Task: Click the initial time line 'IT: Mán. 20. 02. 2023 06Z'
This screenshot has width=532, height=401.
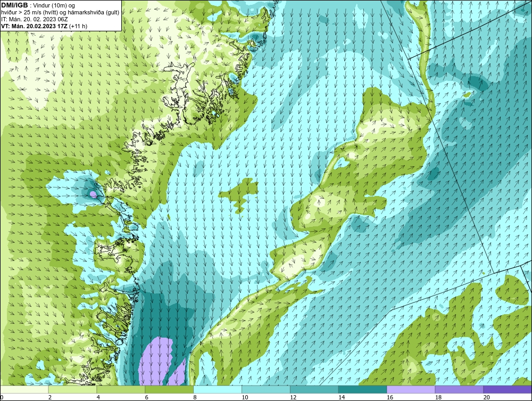Action: pyautogui.click(x=34, y=19)
